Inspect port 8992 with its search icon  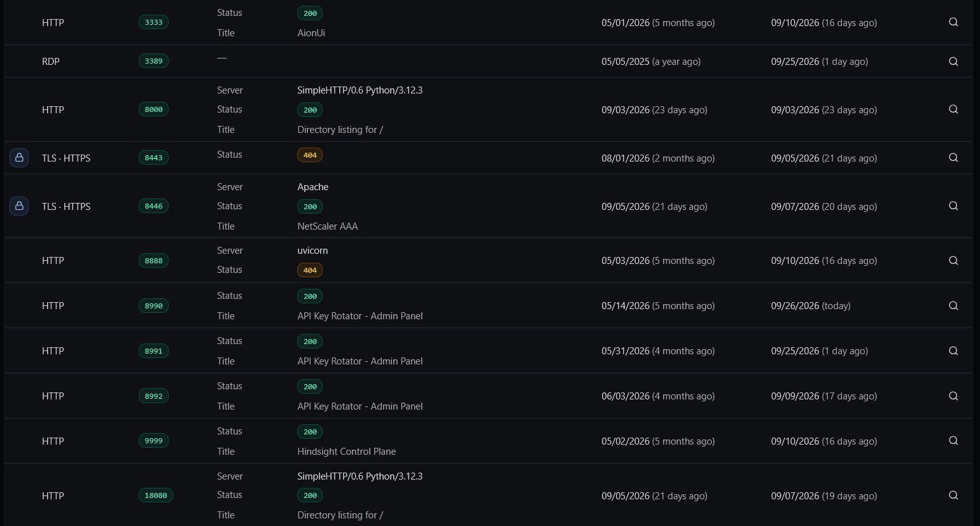(953, 396)
